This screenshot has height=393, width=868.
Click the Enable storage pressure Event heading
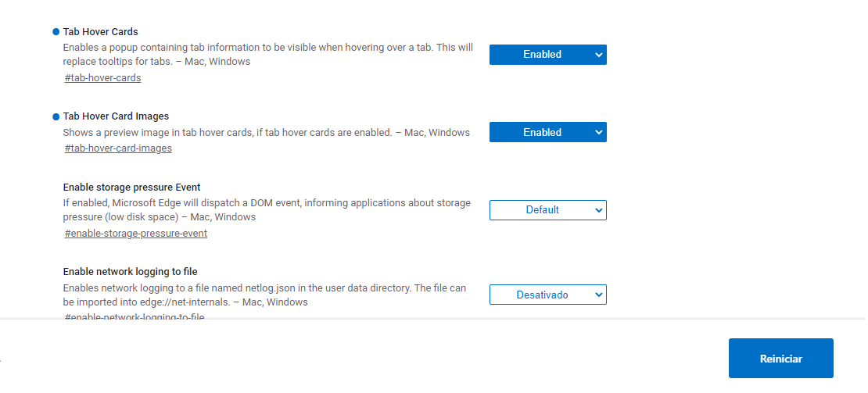tap(131, 187)
